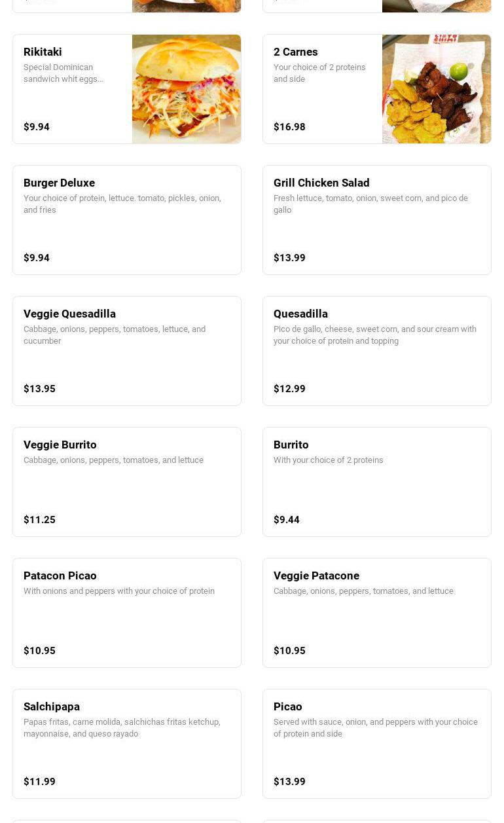
Task: Click the Pico de gallo Quesadilla description
Action: coord(375,335)
